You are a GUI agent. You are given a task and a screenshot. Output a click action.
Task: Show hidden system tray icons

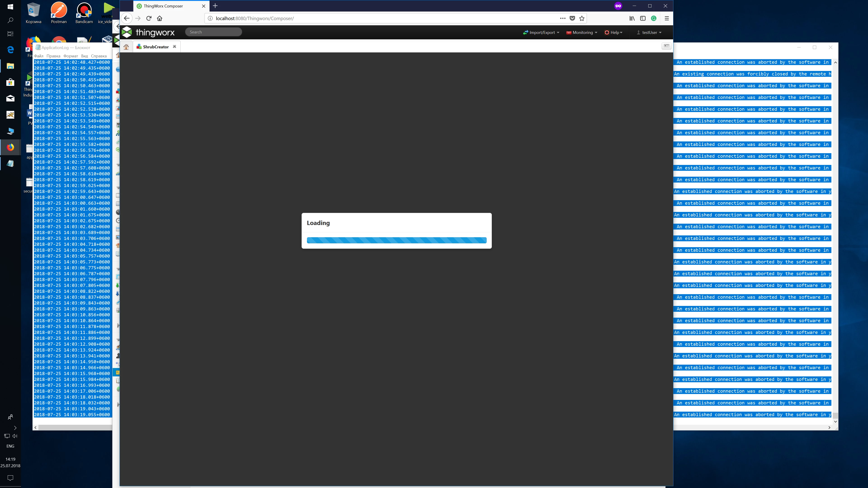point(15,428)
